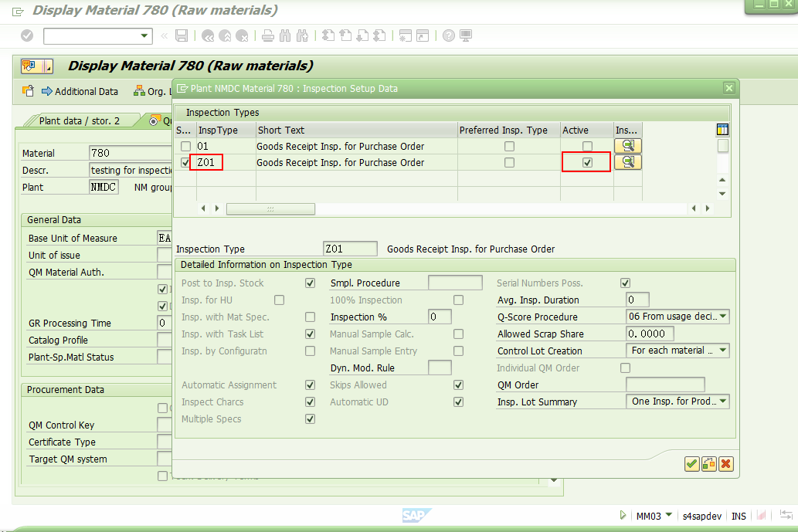Image resolution: width=798 pixels, height=532 pixels.
Task: Open the Find search icon in toolbar
Action: click(285, 35)
